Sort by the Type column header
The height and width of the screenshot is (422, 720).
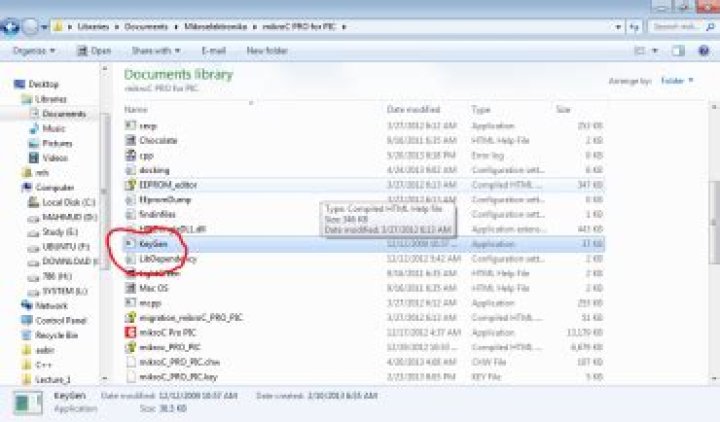point(481,110)
